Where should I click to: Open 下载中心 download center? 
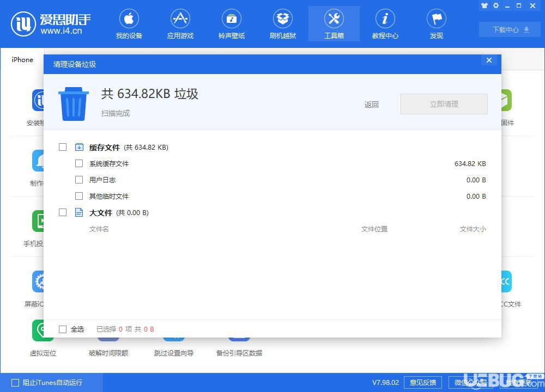point(510,29)
